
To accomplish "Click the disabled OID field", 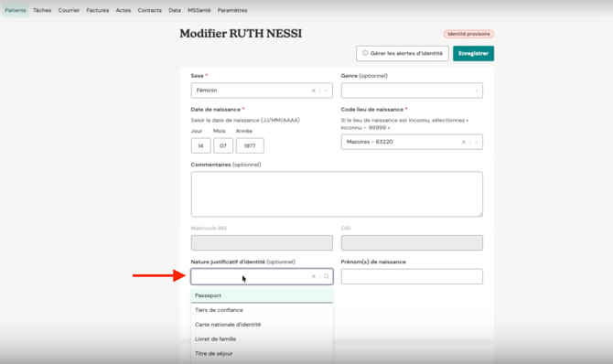I will 412,242.
